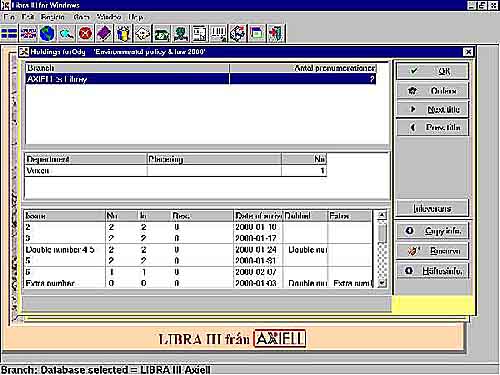Select the 'Extra number' issue row
Viewport: 500px width, 375px height.
click(x=198, y=283)
